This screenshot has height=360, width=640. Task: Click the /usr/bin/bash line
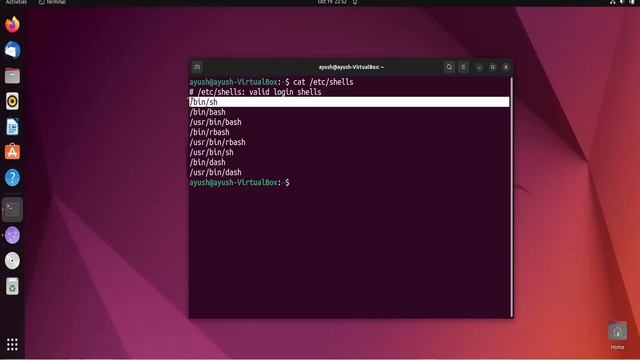click(216, 122)
